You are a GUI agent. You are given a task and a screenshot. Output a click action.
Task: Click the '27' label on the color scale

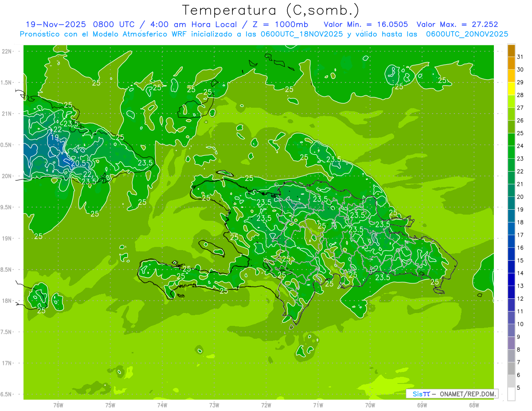pos(520,108)
